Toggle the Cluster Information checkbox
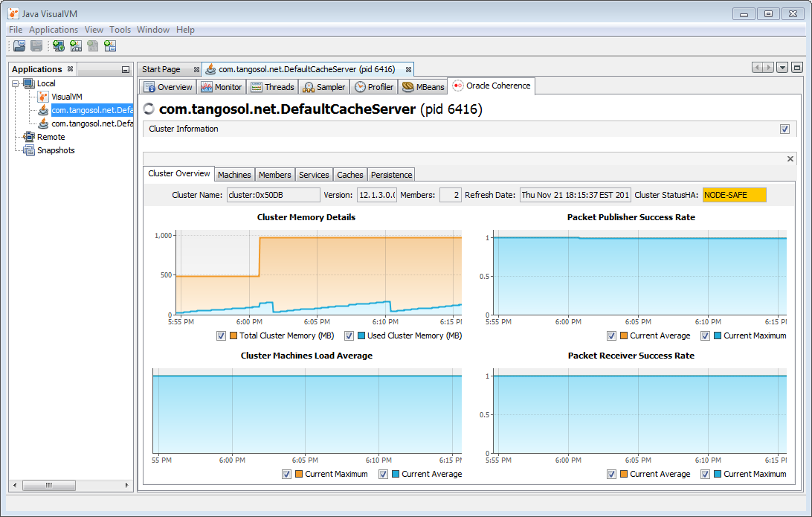This screenshot has width=812, height=517. coord(785,129)
